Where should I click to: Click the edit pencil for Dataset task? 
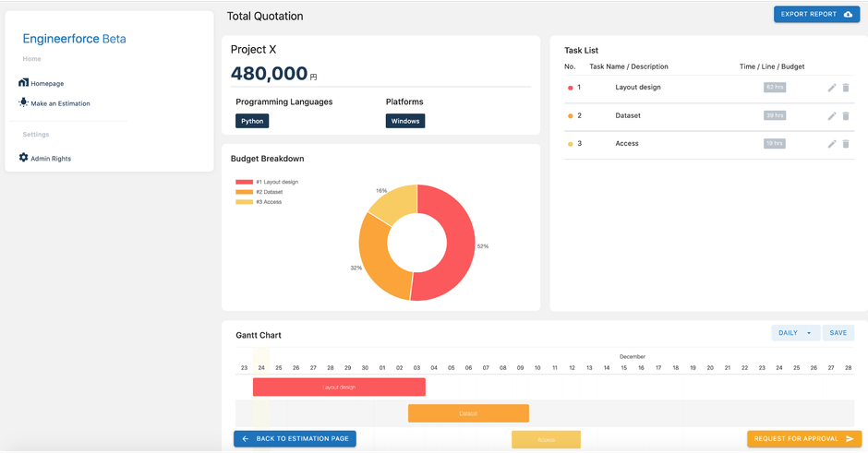[x=832, y=116]
